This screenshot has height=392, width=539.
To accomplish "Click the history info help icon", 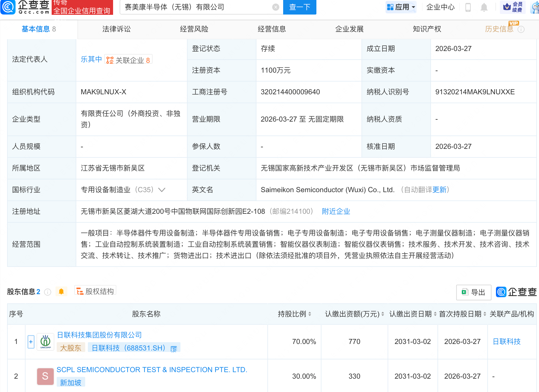I will [521, 29].
